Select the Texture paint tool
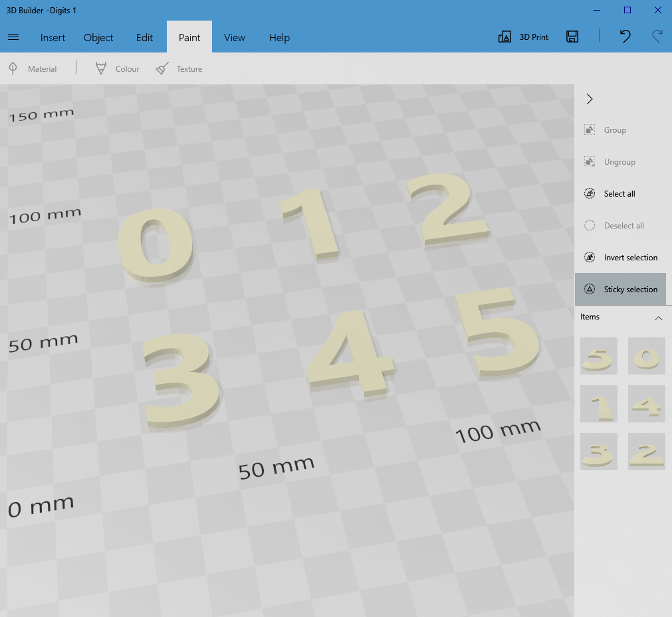Image resolution: width=672 pixels, height=617 pixels. (179, 68)
